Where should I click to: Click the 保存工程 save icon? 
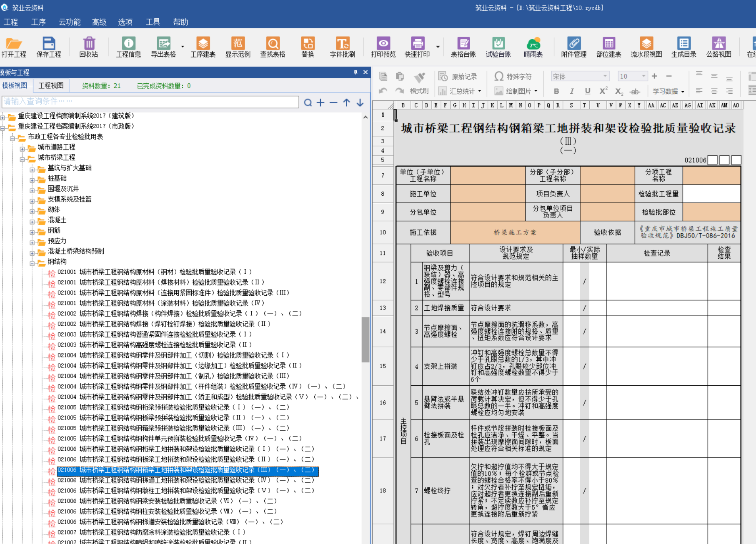coord(49,47)
